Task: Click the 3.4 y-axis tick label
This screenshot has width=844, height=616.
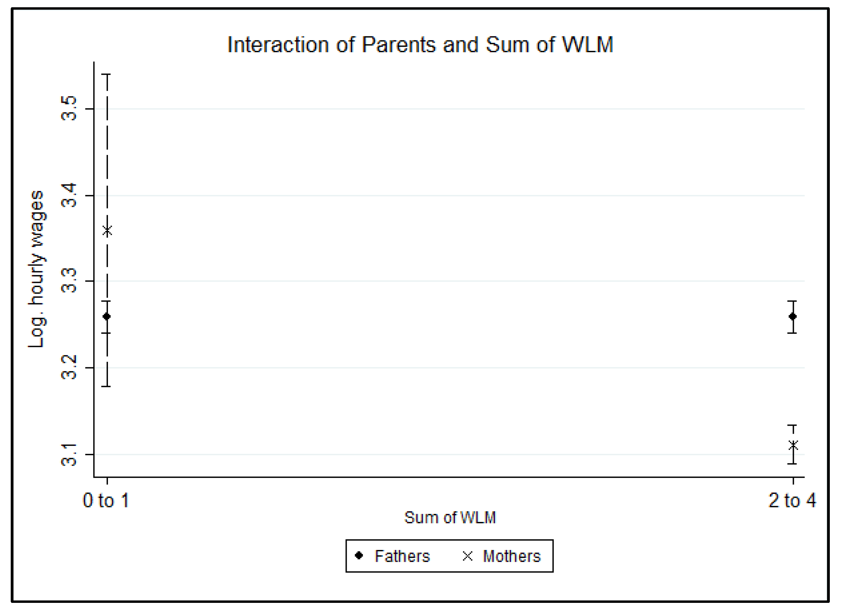Action: (69, 195)
